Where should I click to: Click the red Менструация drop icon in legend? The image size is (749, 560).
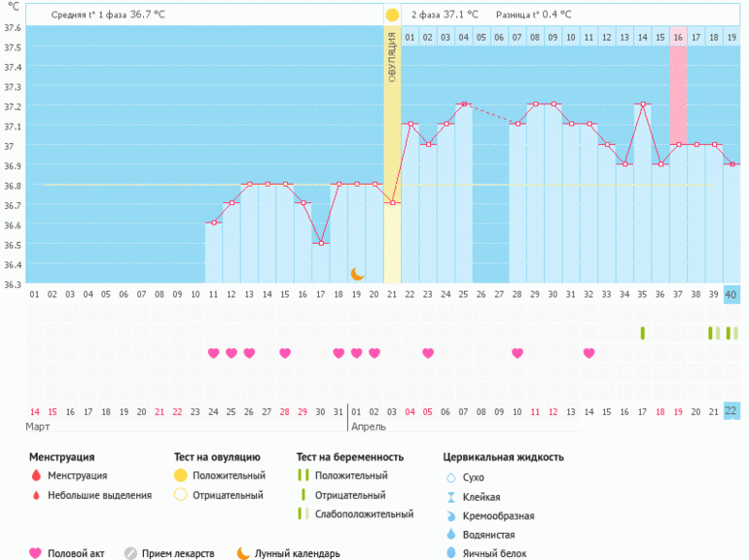[x=36, y=476]
